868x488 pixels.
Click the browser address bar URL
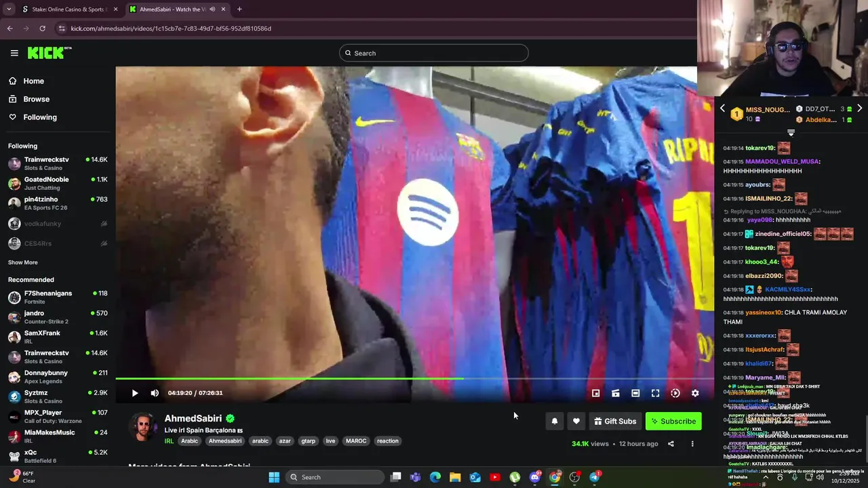[171, 28]
